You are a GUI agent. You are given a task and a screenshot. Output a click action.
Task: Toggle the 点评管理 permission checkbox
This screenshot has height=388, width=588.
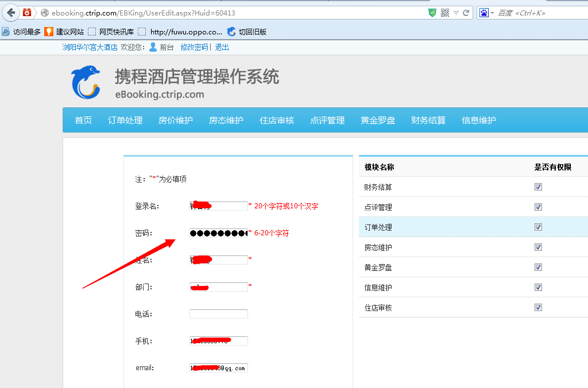click(538, 207)
